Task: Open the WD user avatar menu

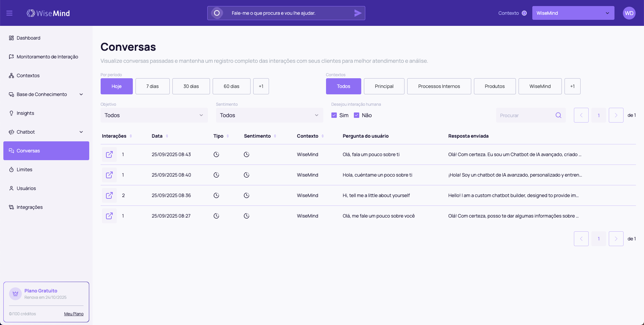Action: (629, 13)
